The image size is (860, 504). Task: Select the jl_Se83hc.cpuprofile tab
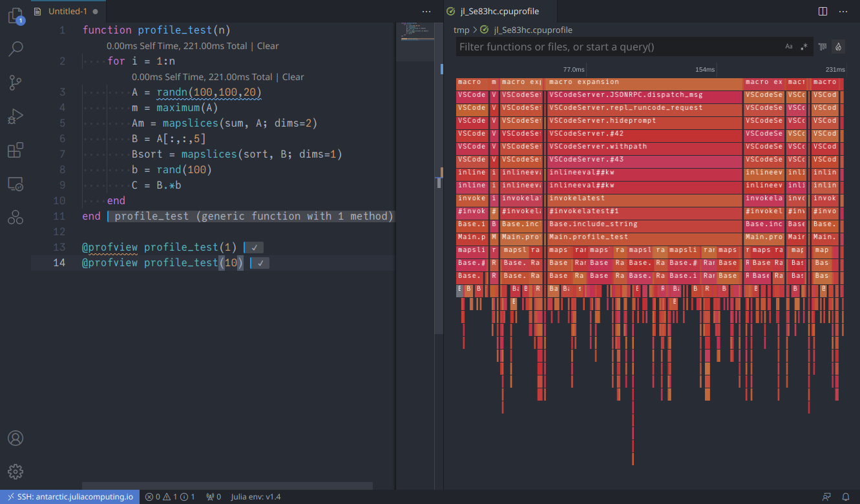click(x=498, y=11)
